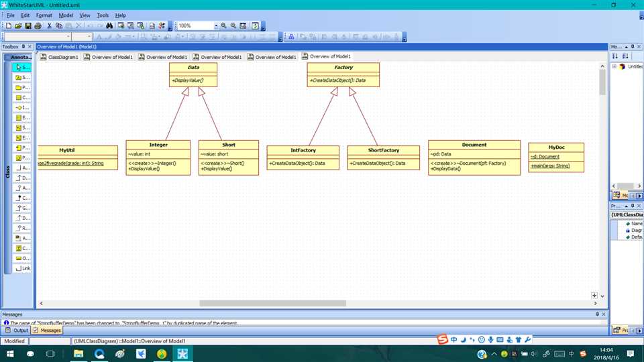Expand the Untitled tree node in Model Explorer
The image size is (644, 362).
614,66
